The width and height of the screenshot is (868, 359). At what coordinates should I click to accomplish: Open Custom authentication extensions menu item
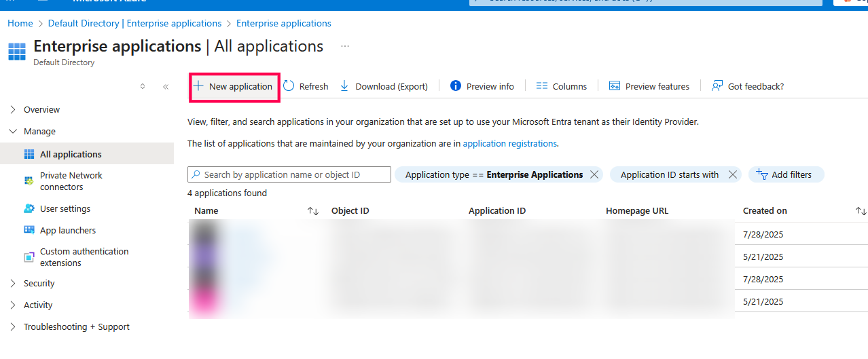pos(87,257)
